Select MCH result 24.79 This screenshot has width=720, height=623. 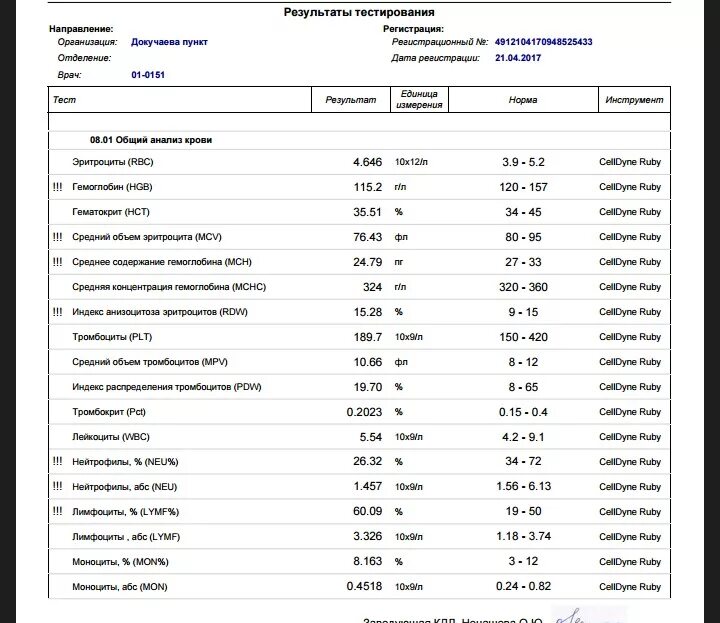pos(367,262)
